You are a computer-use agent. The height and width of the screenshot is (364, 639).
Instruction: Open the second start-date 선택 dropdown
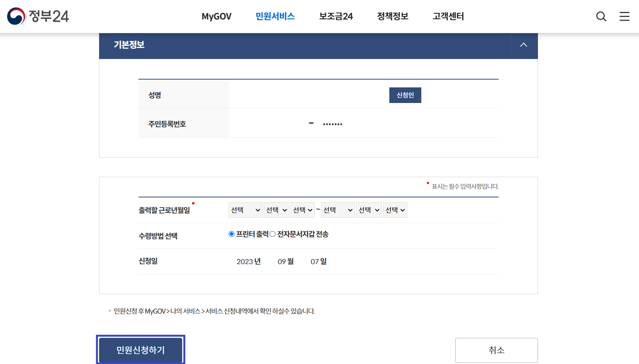[x=276, y=210]
